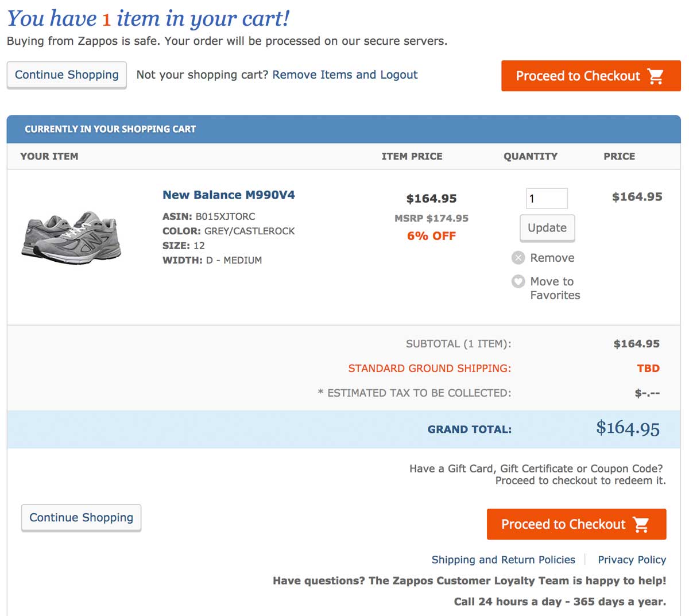Focus the quantity input field
The width and height of the screenshot is (689, 616).
547,199
